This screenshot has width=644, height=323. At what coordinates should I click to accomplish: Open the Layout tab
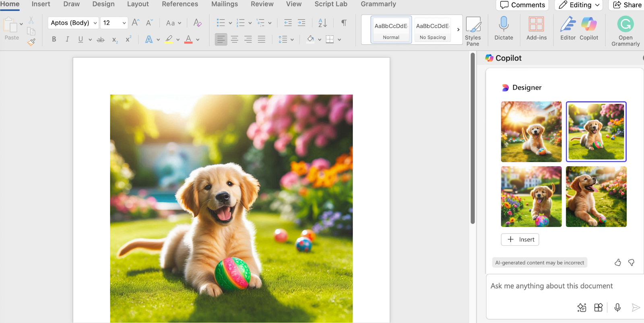pos(138,4)
